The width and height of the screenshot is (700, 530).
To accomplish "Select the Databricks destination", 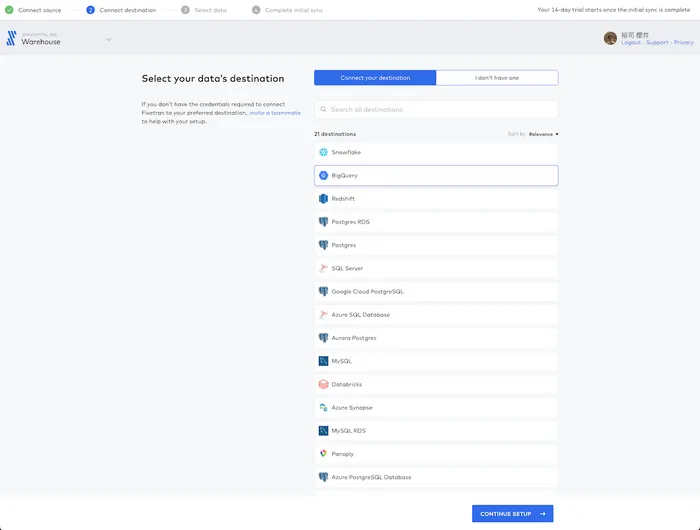I will click(x=436, y=384).
